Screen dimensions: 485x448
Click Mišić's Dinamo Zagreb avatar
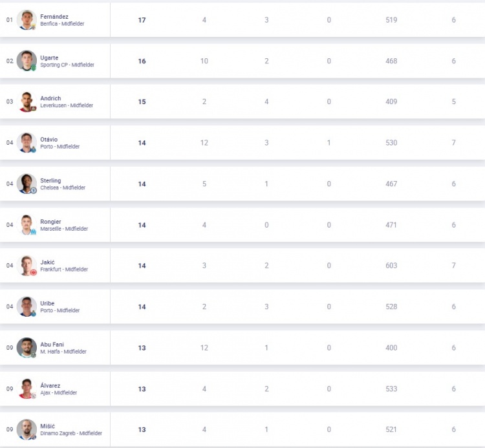point(27,429)
